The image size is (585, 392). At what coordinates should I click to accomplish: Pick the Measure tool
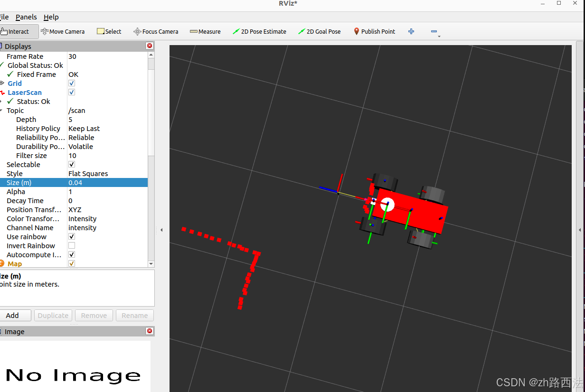[x=205, y=32]
